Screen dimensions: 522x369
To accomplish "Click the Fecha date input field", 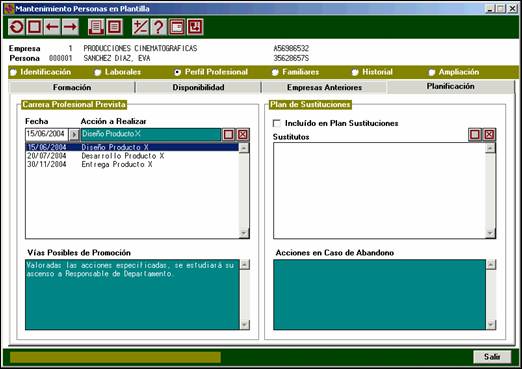I will [x=47, y=134].
